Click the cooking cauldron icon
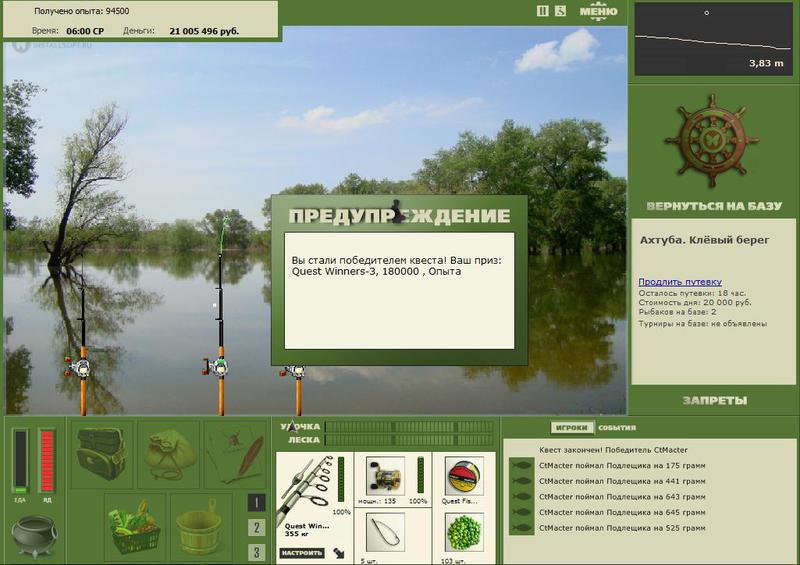The height and width of the screenshot is (565, 800). (34, 536)
